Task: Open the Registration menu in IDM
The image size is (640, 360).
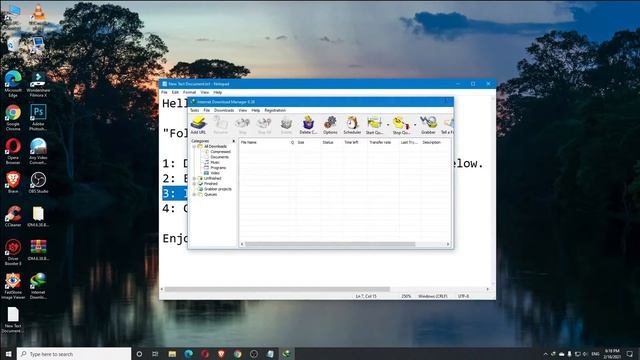Action: coord(275,110)
